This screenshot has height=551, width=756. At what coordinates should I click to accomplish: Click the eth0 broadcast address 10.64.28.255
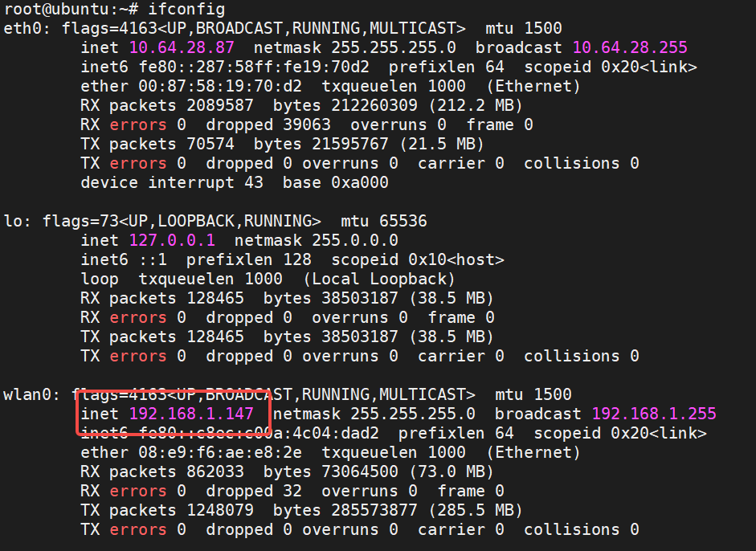(x=630, y=47)
